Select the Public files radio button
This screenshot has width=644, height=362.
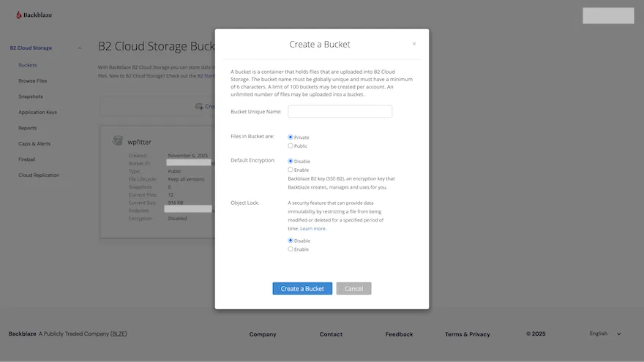291,146
